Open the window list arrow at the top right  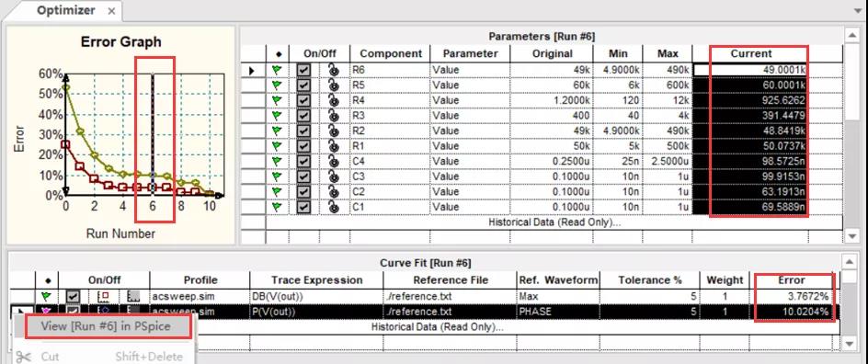click(857, 11)
